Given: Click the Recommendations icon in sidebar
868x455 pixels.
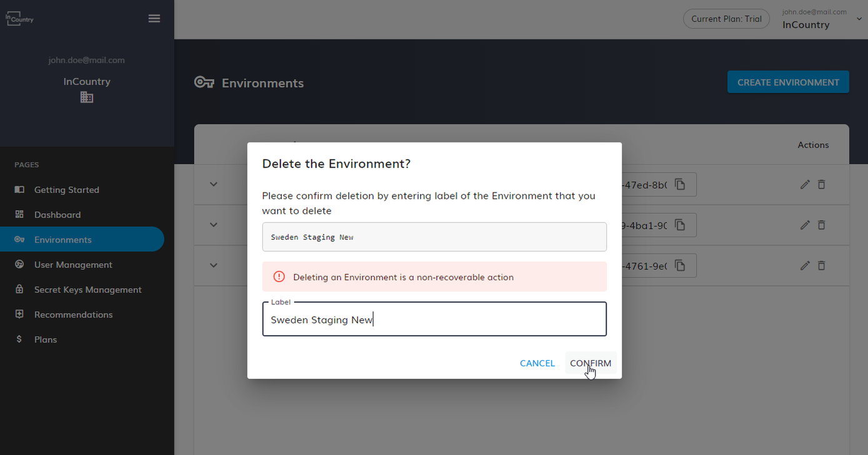Looking at the screenshot, I should 18,314.
